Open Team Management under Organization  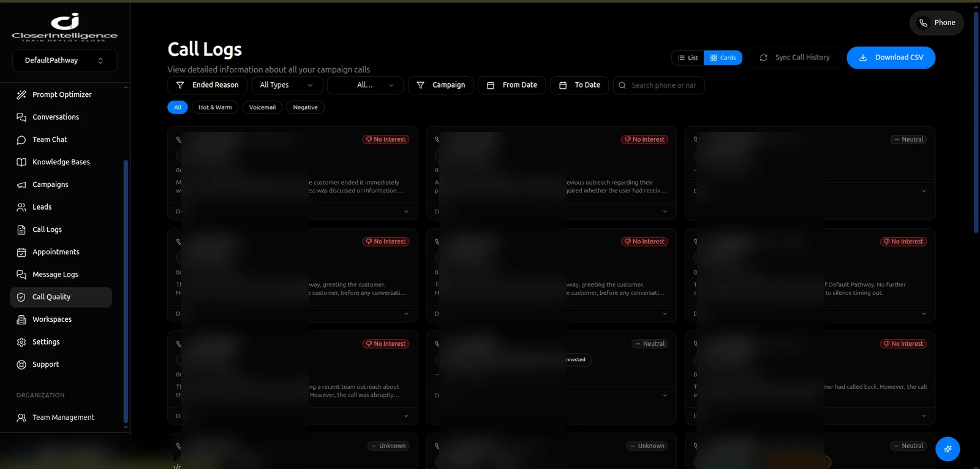point(61,418)
